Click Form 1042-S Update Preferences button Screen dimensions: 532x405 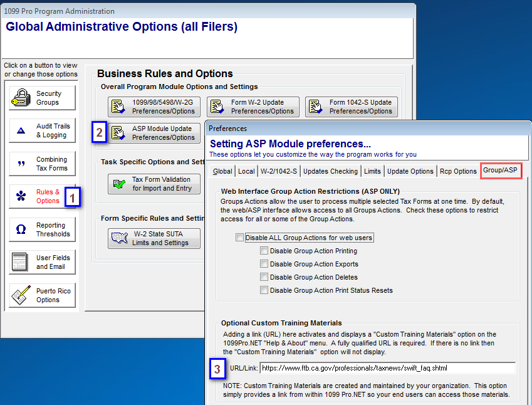(352, 107)
